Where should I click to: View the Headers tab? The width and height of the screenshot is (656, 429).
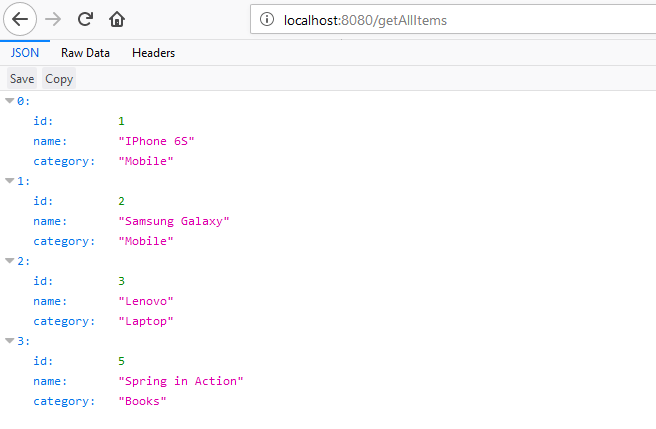click(153, 53)
